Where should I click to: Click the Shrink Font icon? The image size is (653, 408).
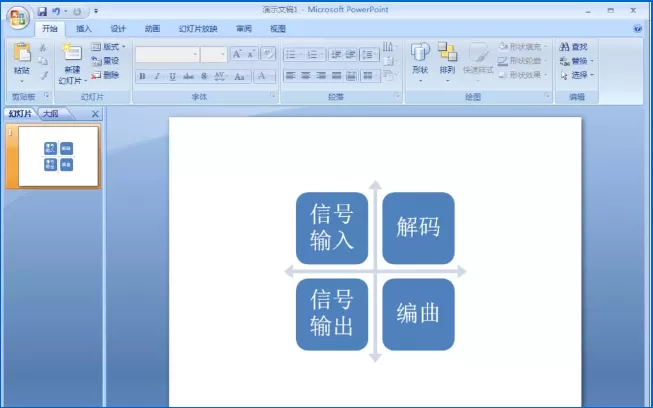251,54
